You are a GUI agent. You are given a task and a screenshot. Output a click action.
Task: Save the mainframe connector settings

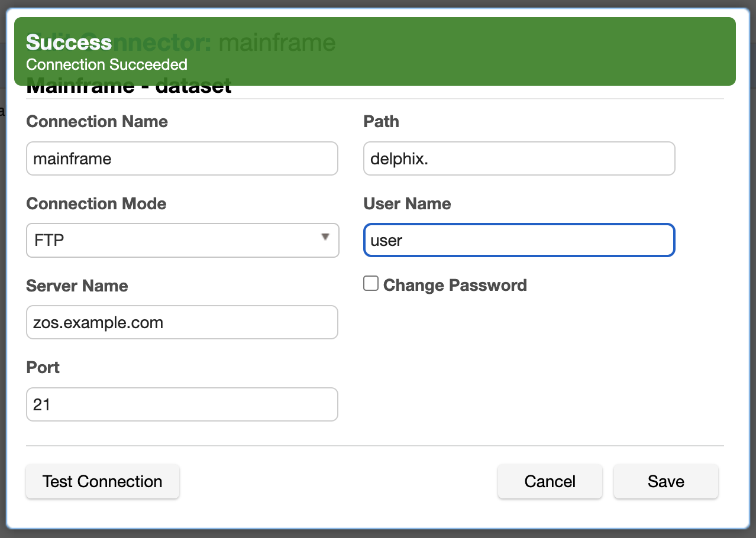pos(665,482)
